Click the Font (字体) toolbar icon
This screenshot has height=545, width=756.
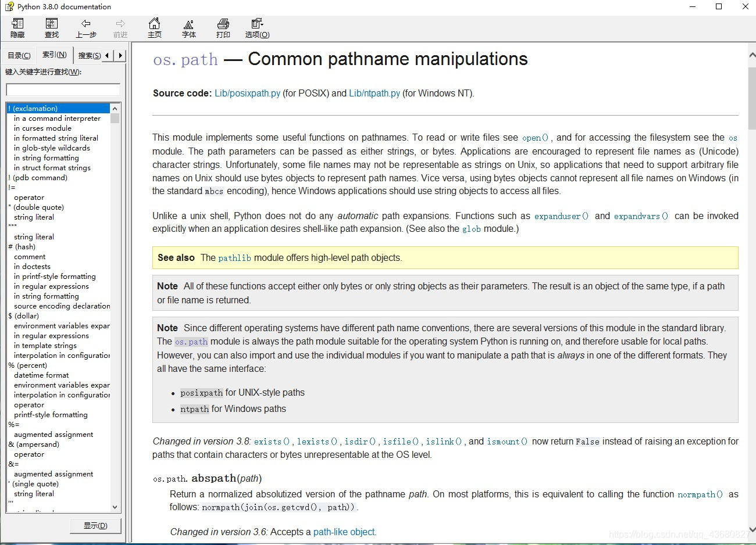coord(189,28)
